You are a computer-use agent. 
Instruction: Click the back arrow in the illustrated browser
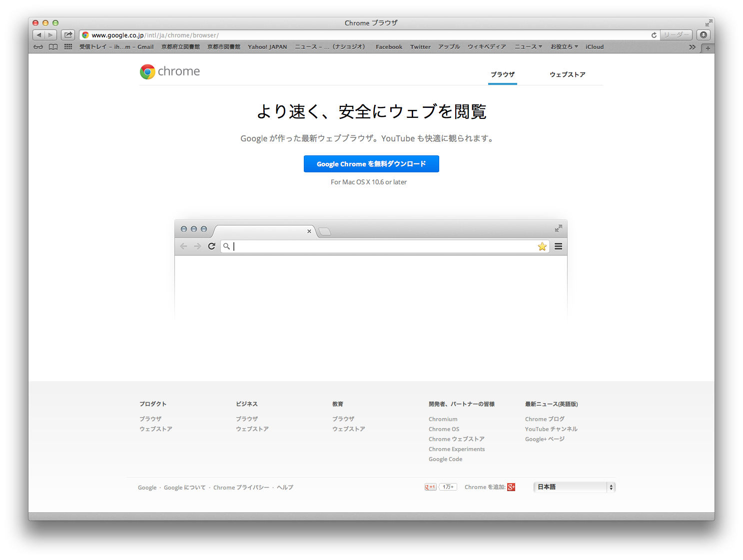(x=183, y=246)
